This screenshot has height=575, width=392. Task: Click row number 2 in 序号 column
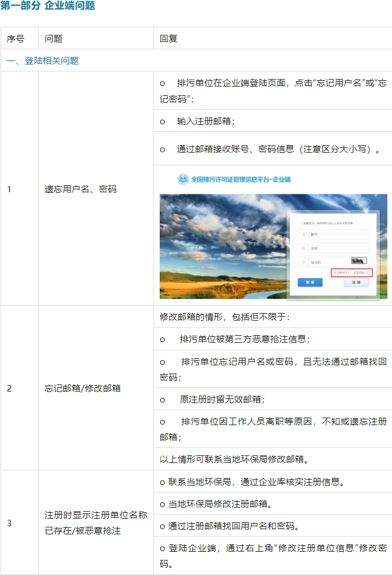coord(9,389)
